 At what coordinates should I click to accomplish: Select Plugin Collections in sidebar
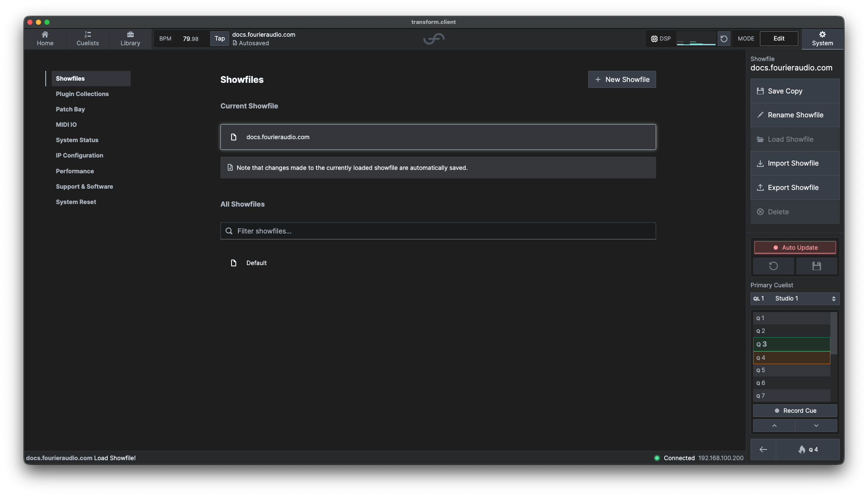point(82,94)
